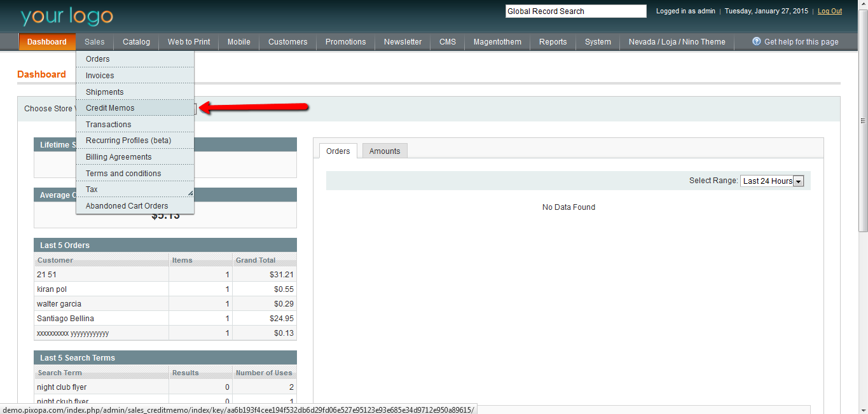
Task: Select Credit Memos in the Sales dropdown
Action: 135,108
